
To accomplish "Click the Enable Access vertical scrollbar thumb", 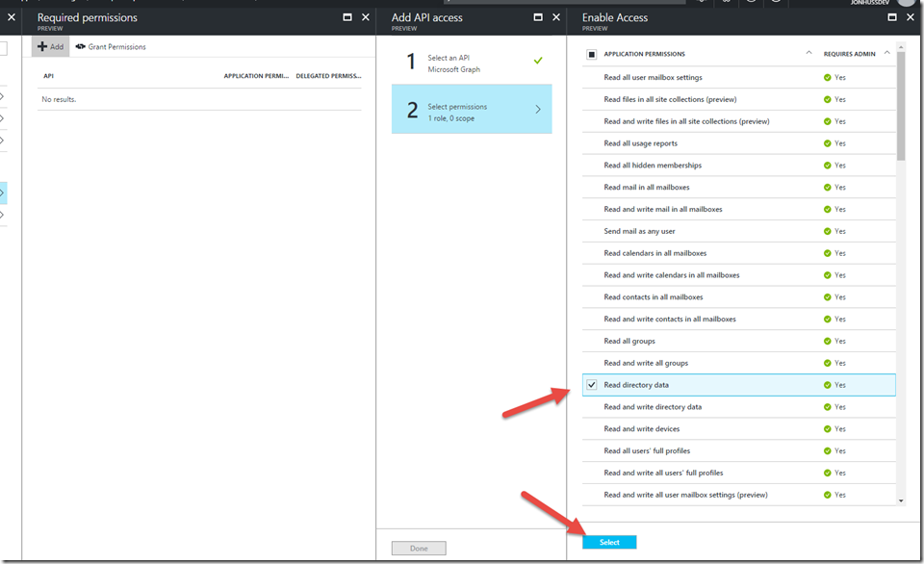I will 901,106.
